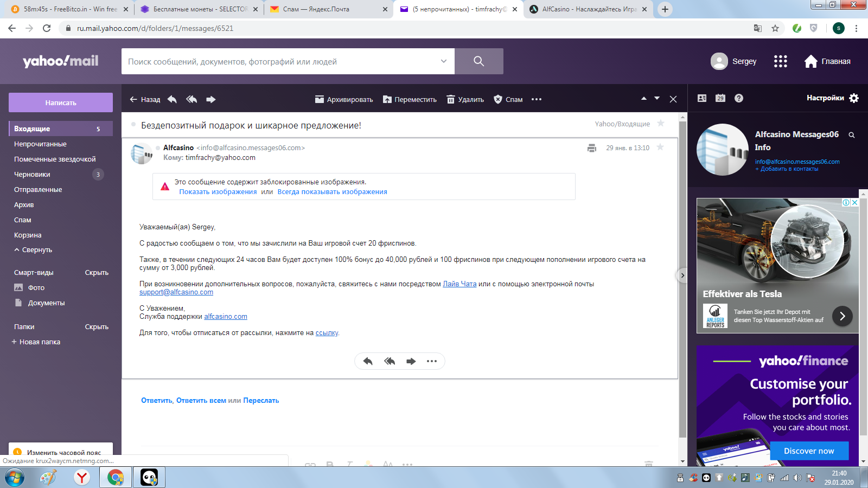The width and height of the screenshot is (868, 488).
Task: Click the search magnifier button
Action: coord(478,61)
